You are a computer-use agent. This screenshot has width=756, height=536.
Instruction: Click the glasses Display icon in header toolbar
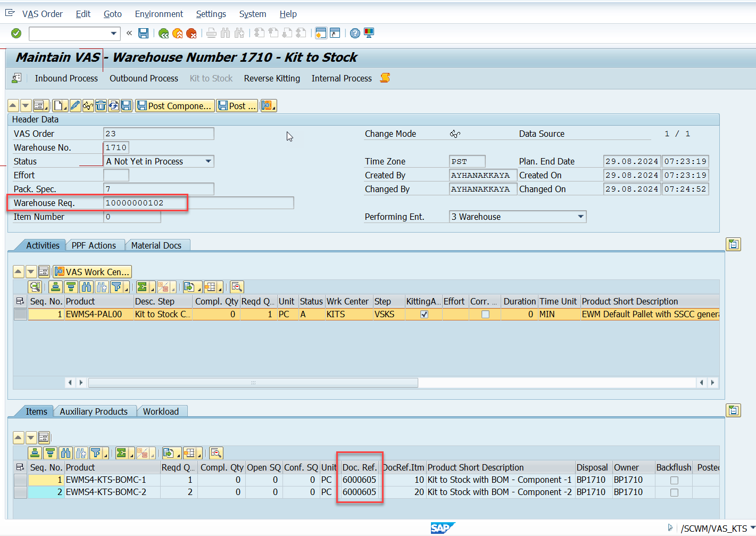(x=88, y=106)
